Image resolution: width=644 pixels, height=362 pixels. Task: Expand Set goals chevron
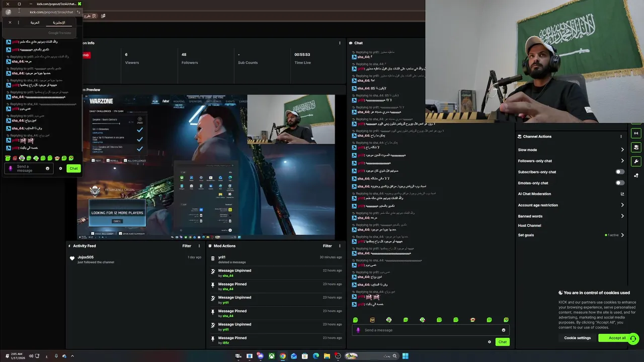click(622, 235)
